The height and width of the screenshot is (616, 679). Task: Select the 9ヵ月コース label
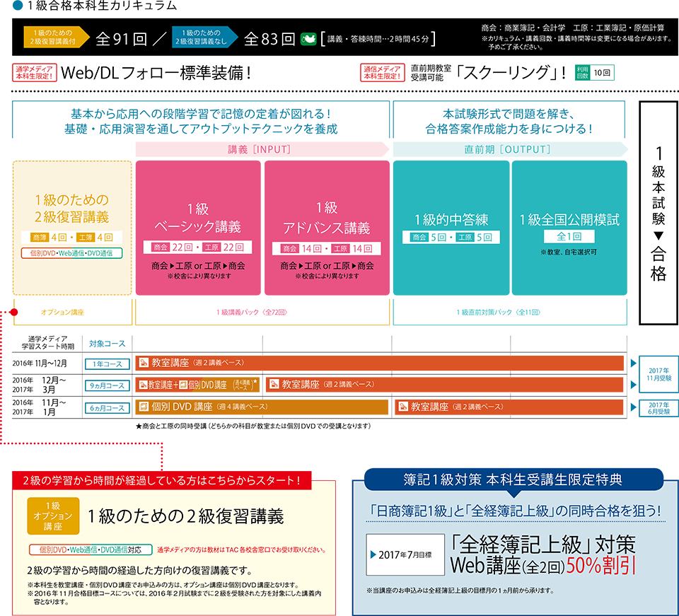108,385
